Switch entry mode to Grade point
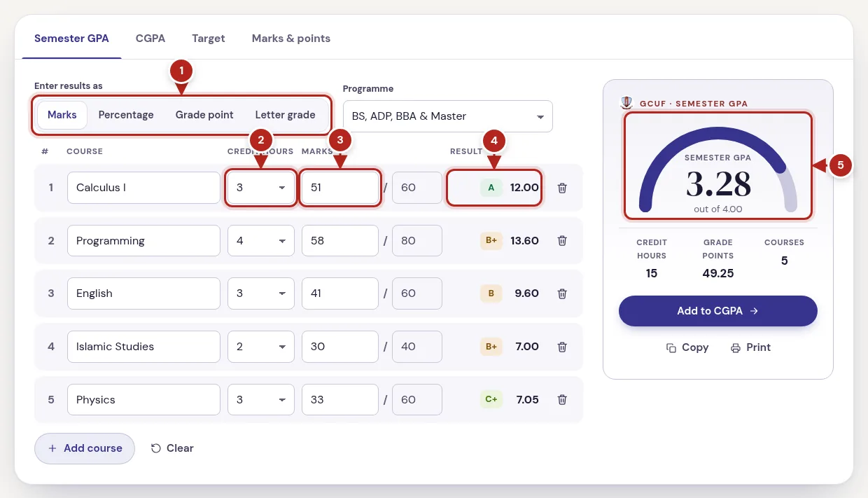Image resolution: width=868 pixels, height=498 pixels. pos(204,115)
